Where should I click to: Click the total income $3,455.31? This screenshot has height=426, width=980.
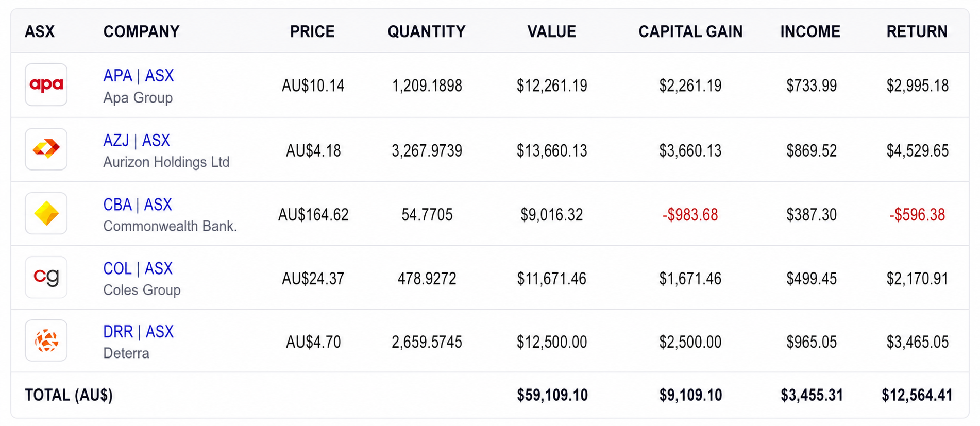pos(812,396)
